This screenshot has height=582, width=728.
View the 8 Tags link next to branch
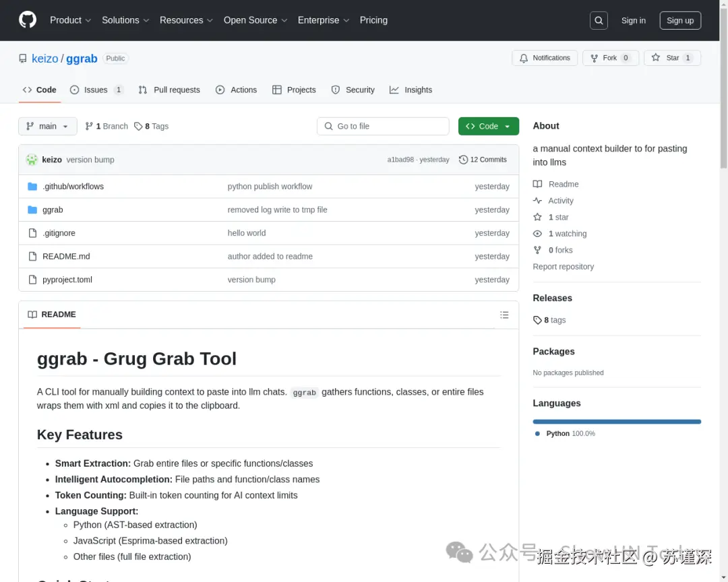[x=151, y=126]
